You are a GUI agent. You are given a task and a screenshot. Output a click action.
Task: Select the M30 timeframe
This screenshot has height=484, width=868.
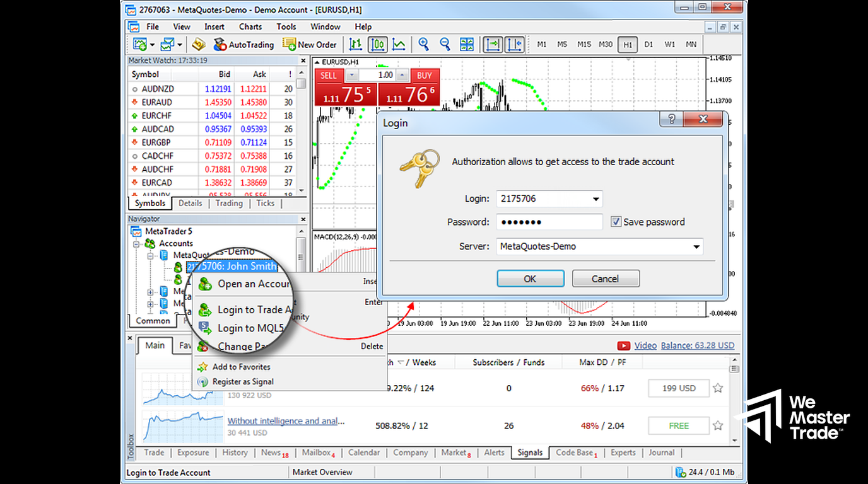pos(606,45)
